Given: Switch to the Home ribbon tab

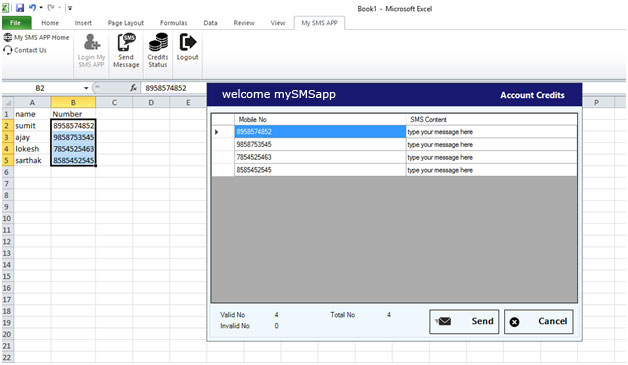Looking at the screenshot, I should click(50, 23).
